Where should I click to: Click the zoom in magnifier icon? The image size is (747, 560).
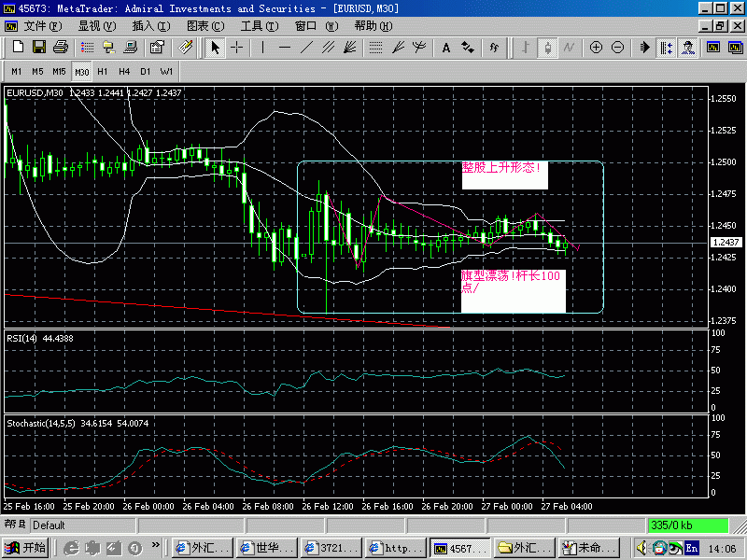[596, 48]
